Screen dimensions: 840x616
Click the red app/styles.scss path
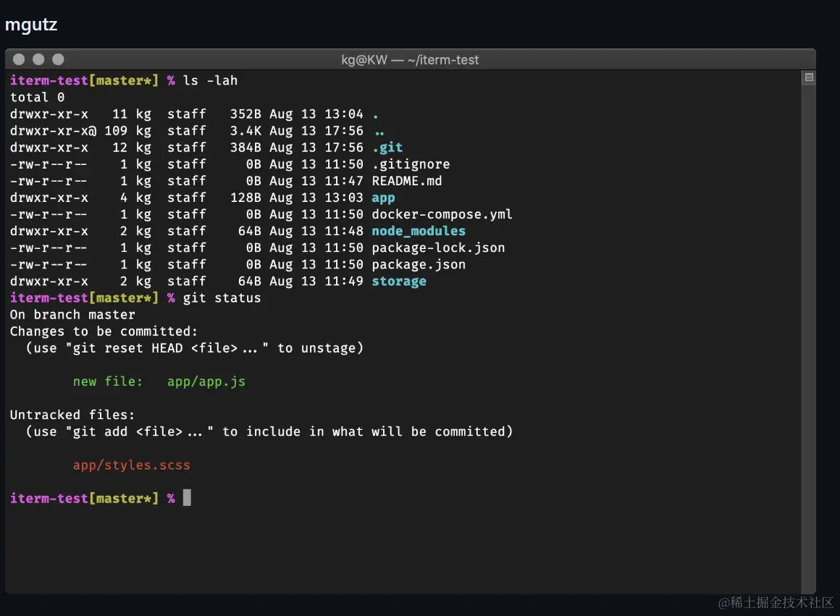pyautogui.click(x=132, y=465)
